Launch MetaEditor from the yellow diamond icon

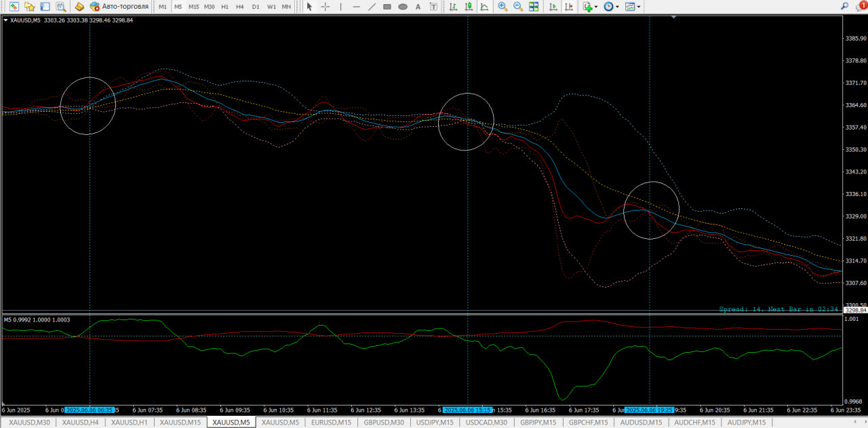pyautogui.click(x=79, y=7)
